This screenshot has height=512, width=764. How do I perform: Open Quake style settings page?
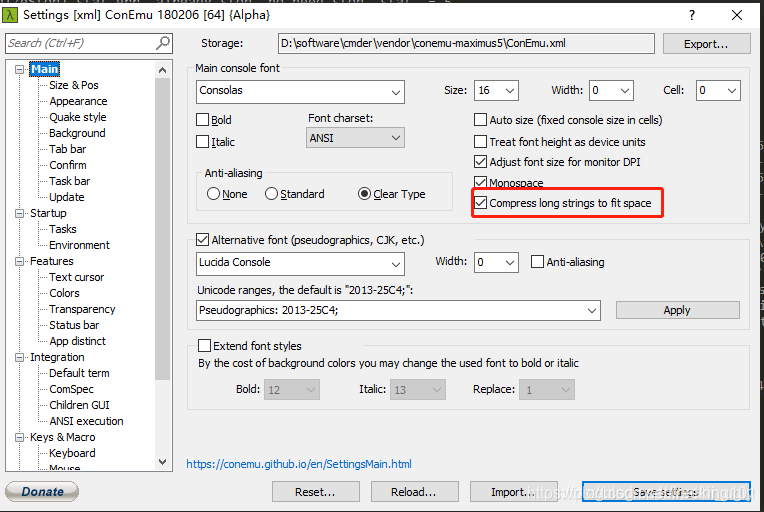point(77,117)
